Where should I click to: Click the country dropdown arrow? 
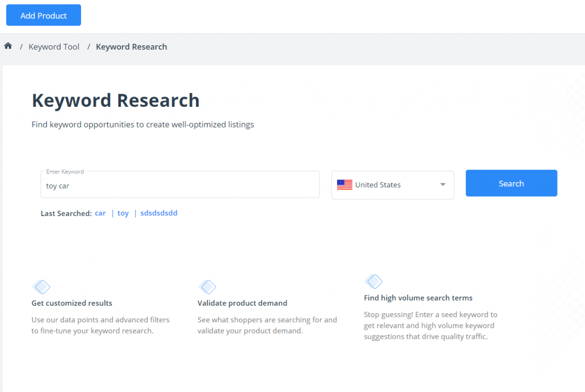[443, 185]
